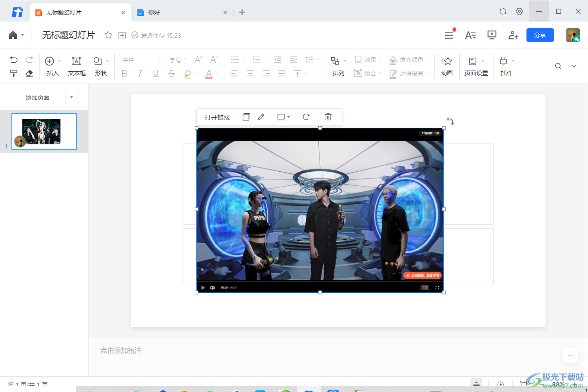This screenshot has width=588, height=392.
Task: Star this presentation as favorite
Action: (x=108, y=35)
